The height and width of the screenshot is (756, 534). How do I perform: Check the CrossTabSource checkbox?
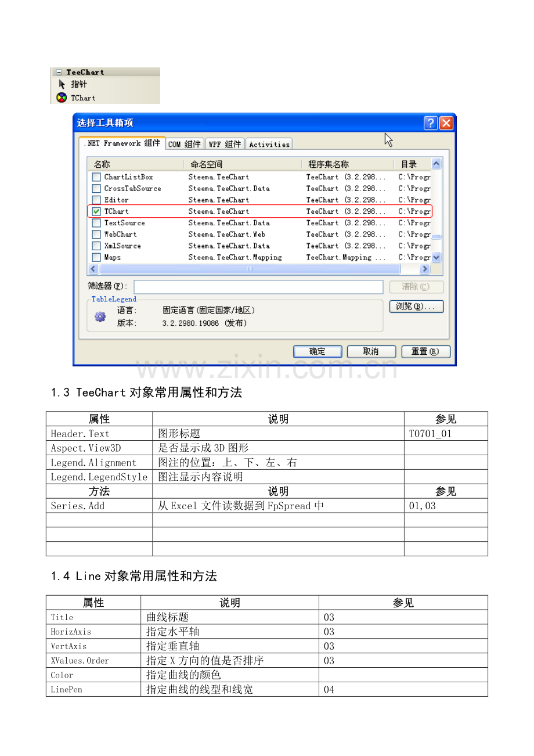pos(96,189)
